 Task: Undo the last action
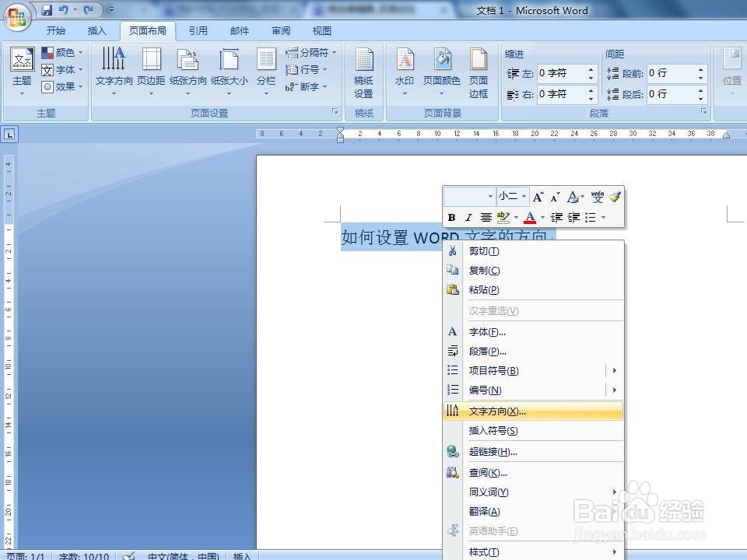(x=63, y=9)
